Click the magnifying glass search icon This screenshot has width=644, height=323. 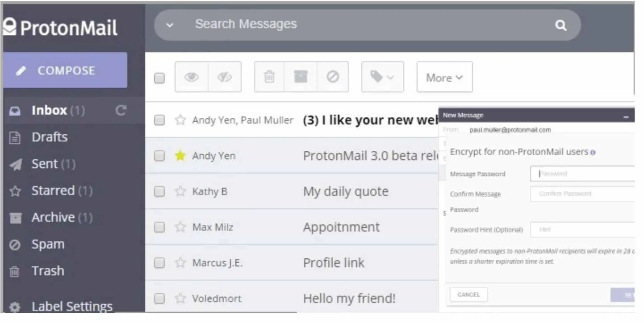(x=560, y=25)
